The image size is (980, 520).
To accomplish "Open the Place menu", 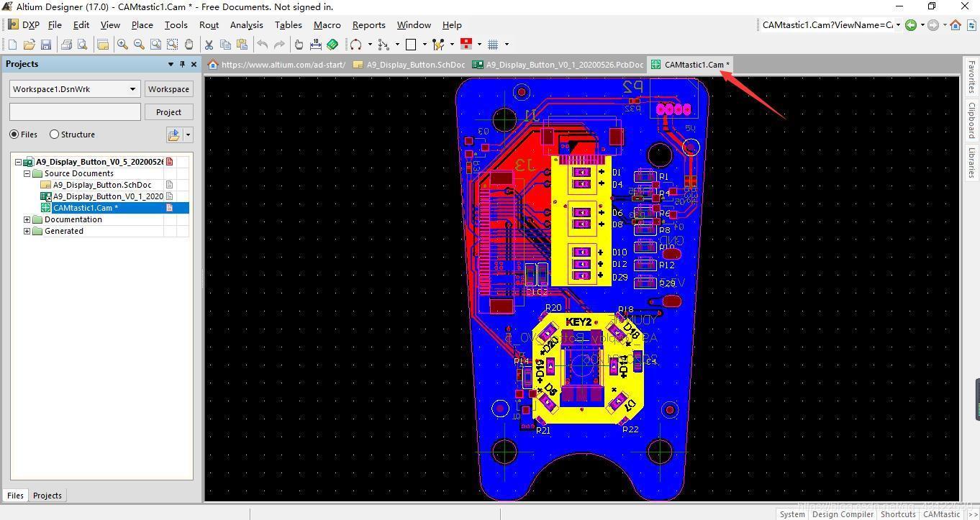I will tap(142, 24).
